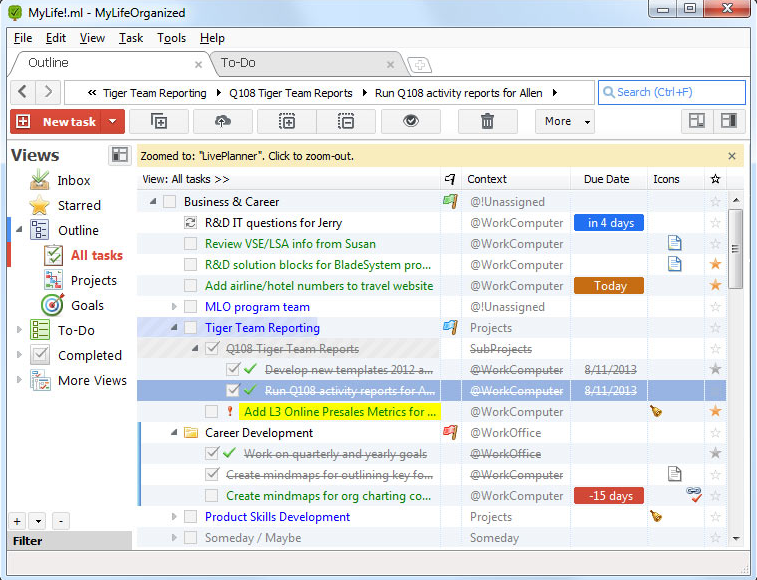Screen dimensions: 757x580
Task: Expand the Someday / Maybe branch
Action: [174, 538]
